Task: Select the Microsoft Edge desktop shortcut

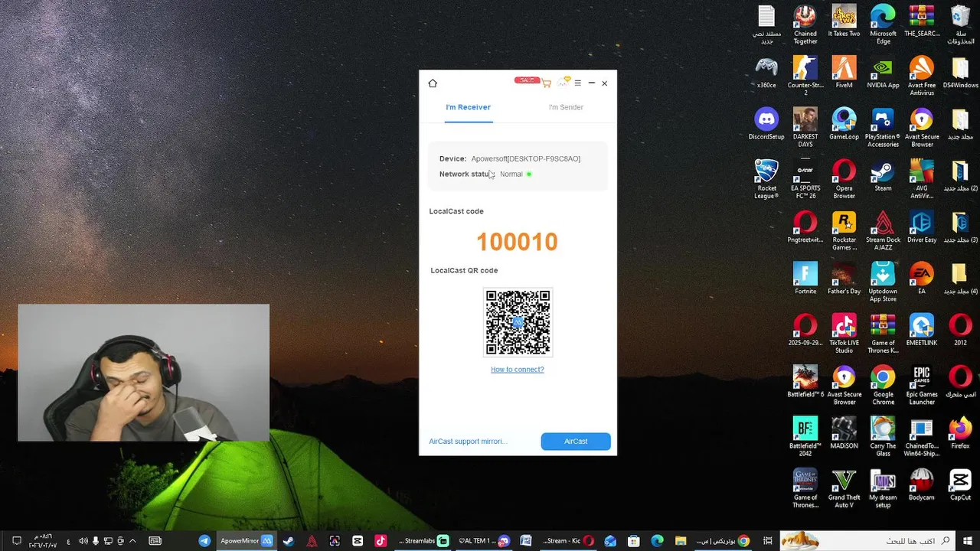Action: click(x=883, y=24)
